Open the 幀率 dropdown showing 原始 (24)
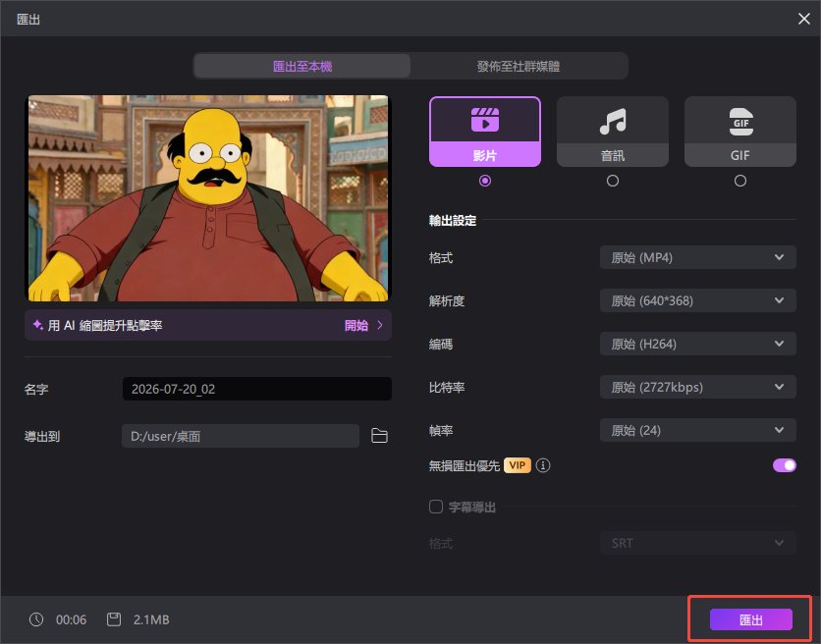 pos(698,430)
